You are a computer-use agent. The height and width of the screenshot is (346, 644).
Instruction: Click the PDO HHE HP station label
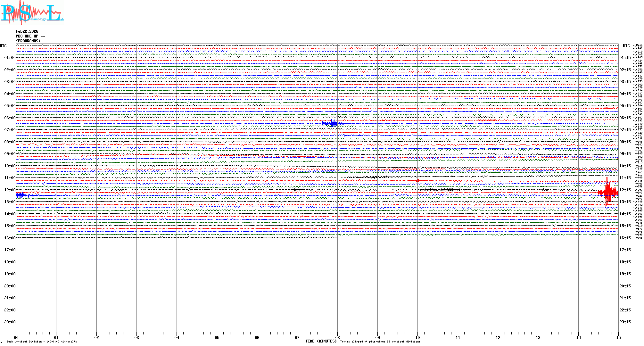[x=30, y=36]
